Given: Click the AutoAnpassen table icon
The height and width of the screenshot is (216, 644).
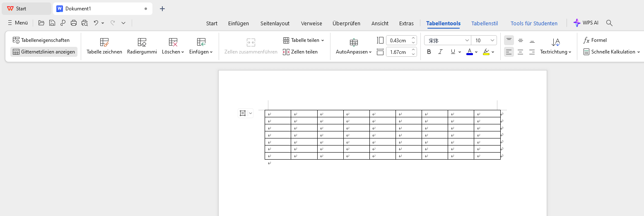Looking at the screenshot, I should pyautogui.click(x=354, y=42).
